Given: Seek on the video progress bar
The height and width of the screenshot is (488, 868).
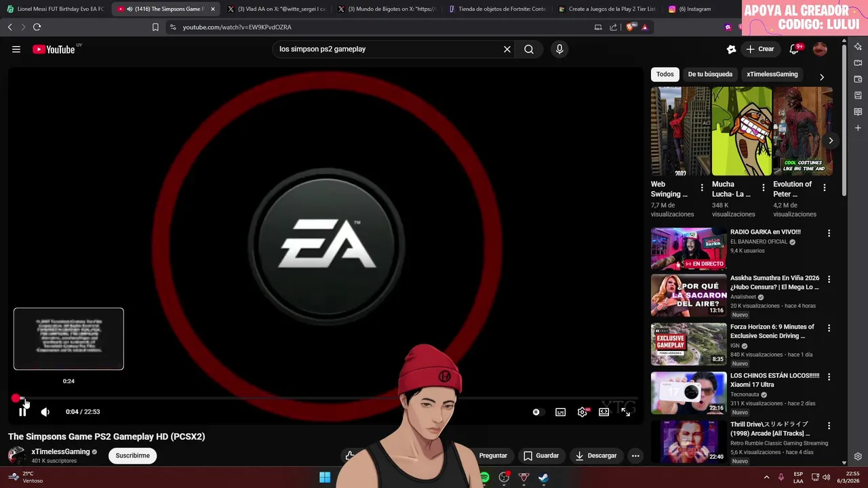Looking at the screenshot, I should click(x=325, y=399).
